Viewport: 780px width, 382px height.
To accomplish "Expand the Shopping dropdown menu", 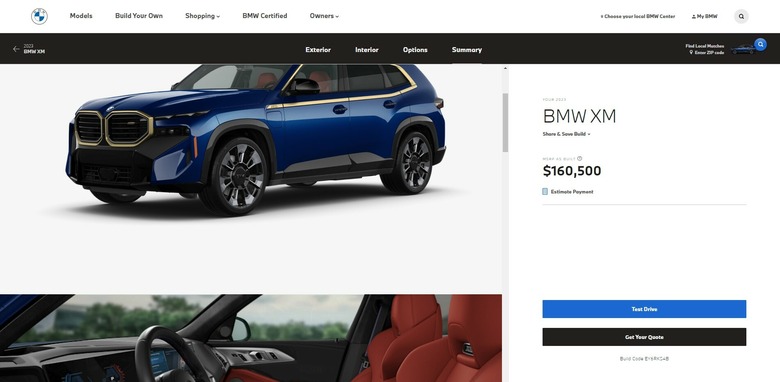I will coord(202,16).
